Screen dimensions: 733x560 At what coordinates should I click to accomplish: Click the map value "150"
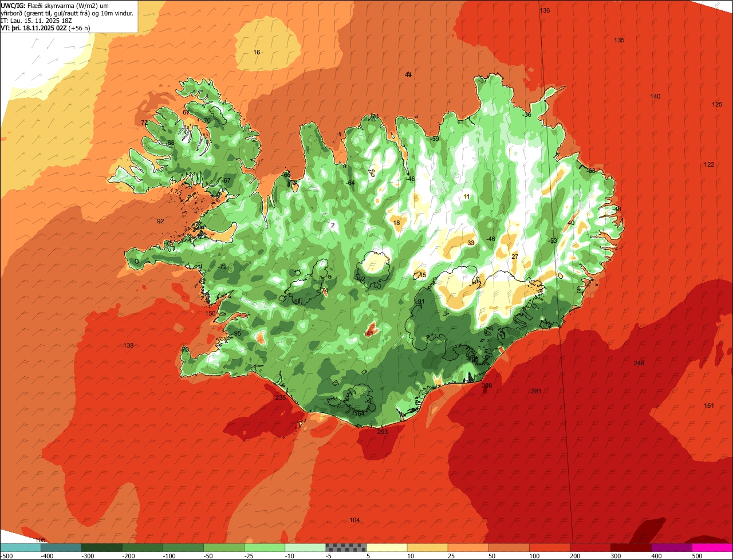[x=210, y=313]
